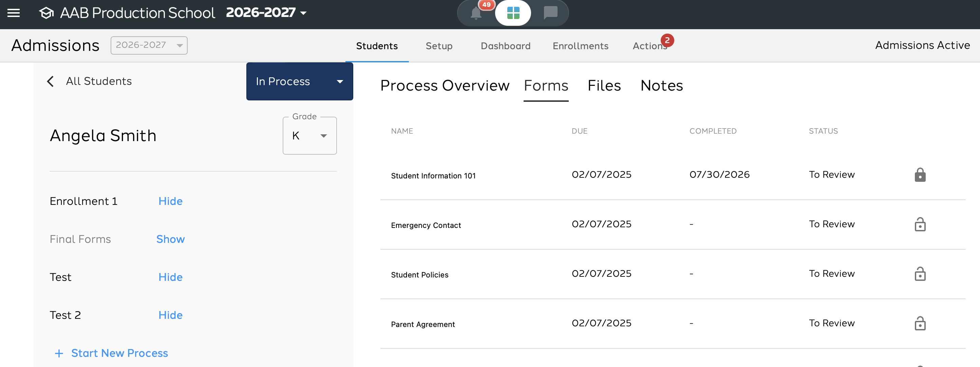This screenshot has height=367, width=980.
Task: Click the graduation cap school logo
Action: tap(46, 13)
